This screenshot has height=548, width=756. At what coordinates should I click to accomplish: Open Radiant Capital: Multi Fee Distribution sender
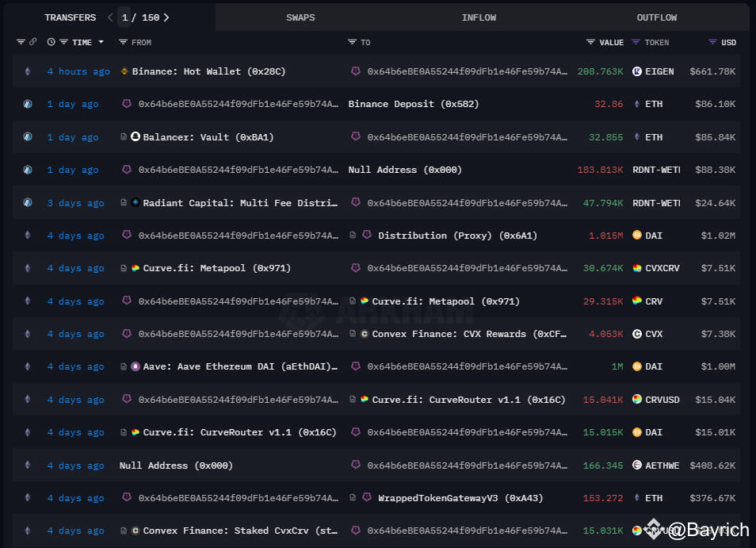pyautogui.click(x=240, y=203)
